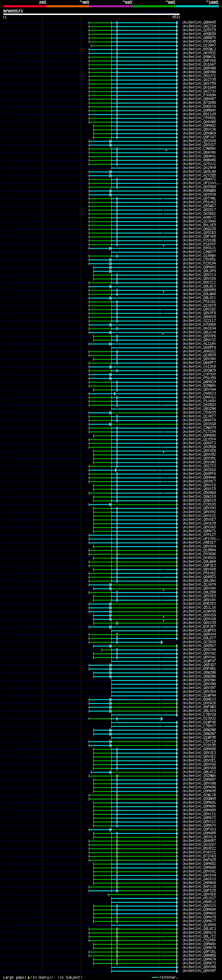Click the UniRef100_Q43842 label
Screen dimensions: 222x980
(x=199, y=213)
